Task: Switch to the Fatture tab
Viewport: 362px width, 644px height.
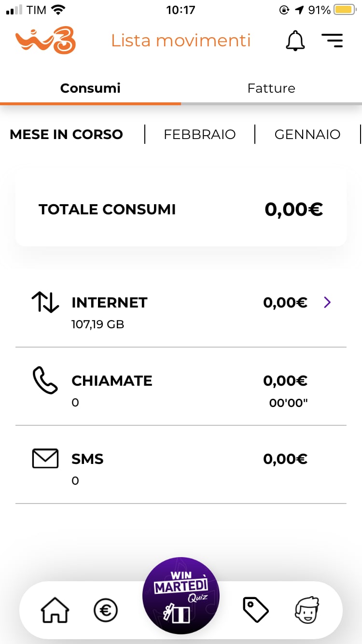Action: pos(271,88)
